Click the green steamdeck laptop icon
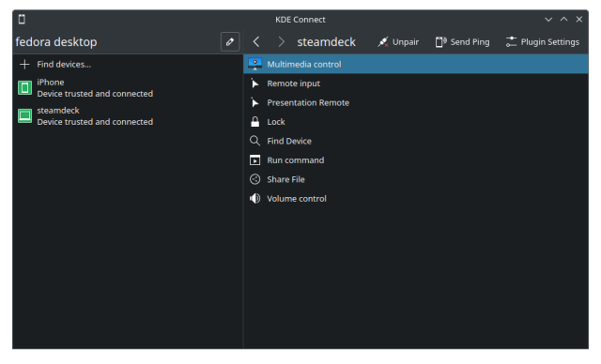Image resolution: width=601 pixels, height=364 pixels. (x=25, y=116)
